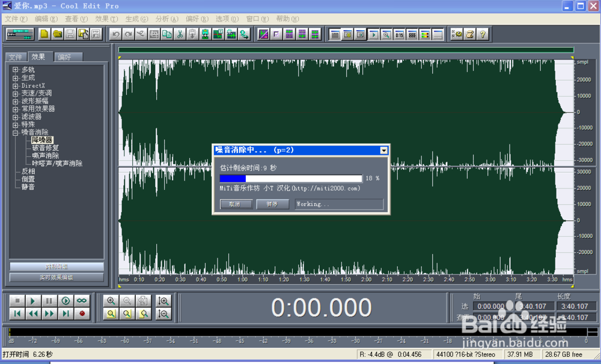Click the Pause button in transport

[49, 301]
